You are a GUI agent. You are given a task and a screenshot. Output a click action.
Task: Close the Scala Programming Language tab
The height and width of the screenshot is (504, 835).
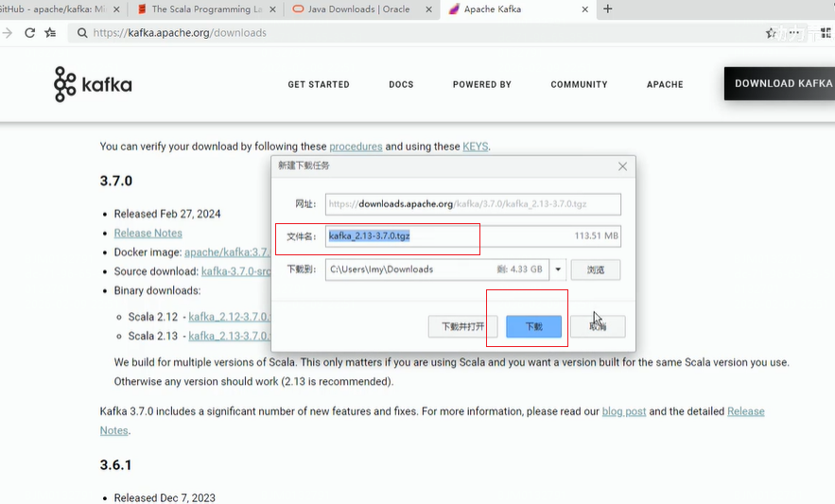(x=272, y=9)
